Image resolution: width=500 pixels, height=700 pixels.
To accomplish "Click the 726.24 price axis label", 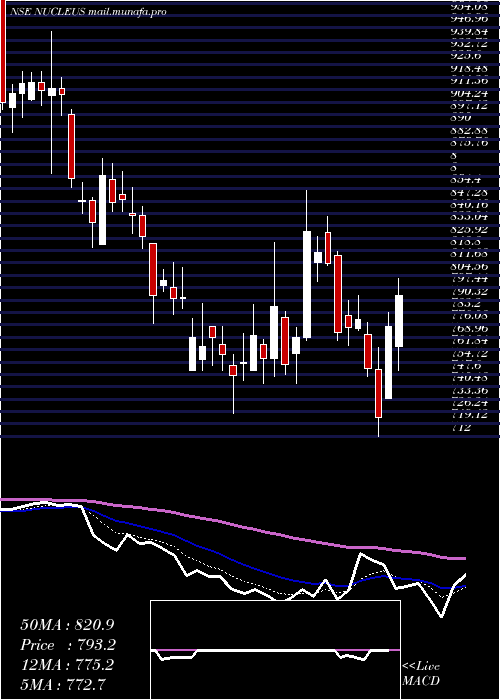I will [x=471, y=403].
